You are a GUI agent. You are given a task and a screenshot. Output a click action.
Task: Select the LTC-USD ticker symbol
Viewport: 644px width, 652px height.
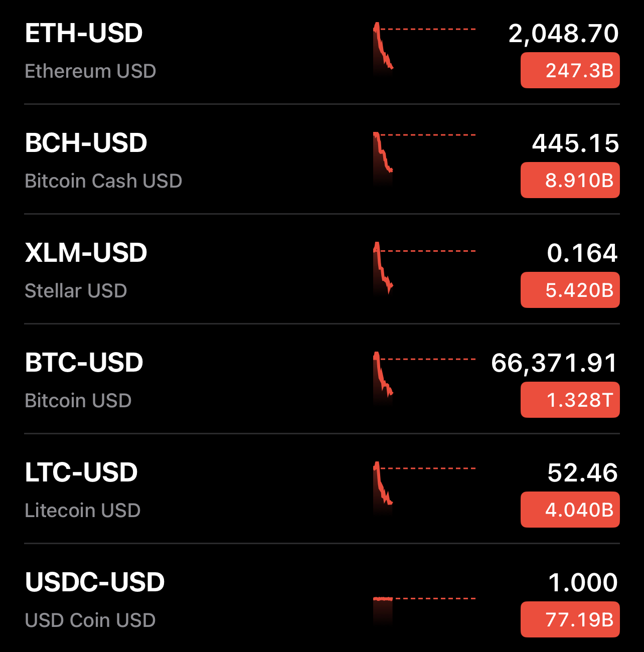(x=81, y=472)
